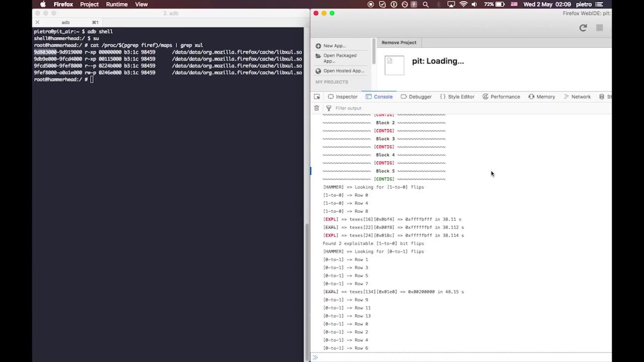
Task: Click the 'Block 4' console line
Action: 384,155
